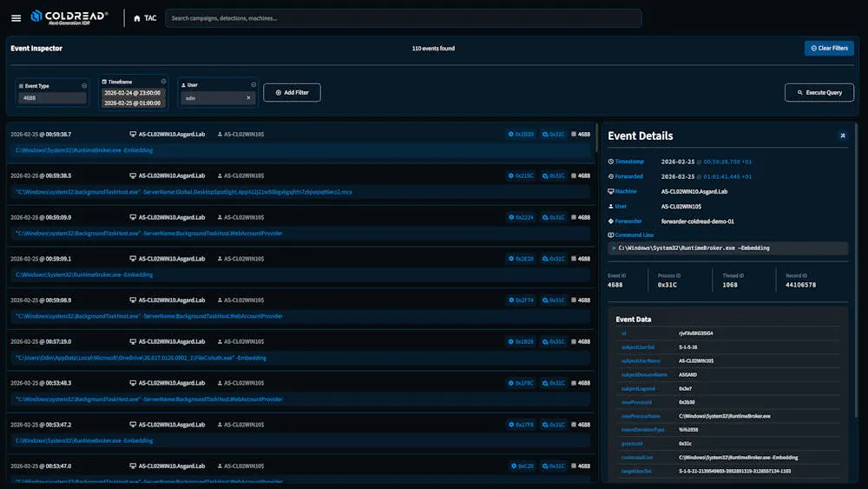
Task: Click the Forwarded label in Event Details
Action: (628, 176)
